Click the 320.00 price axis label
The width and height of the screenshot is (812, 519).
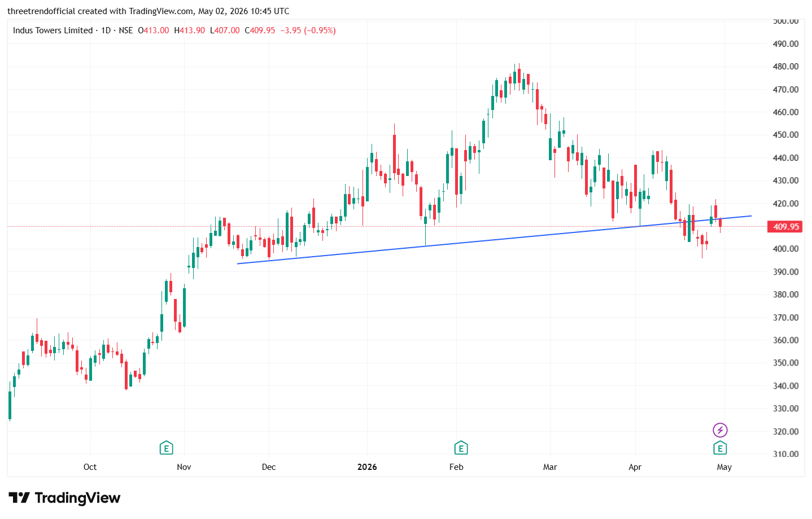(785, 432)
